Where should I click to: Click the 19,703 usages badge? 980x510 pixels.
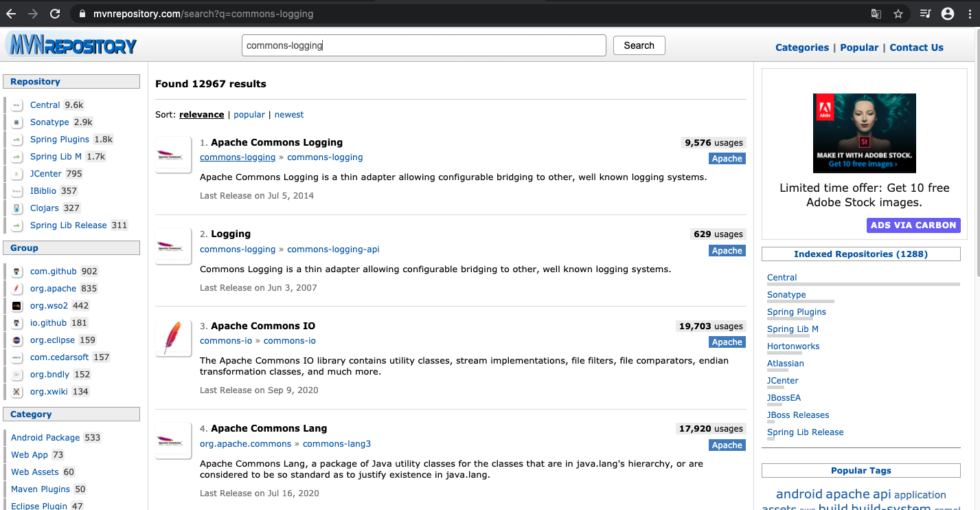(x=711, y=326)
